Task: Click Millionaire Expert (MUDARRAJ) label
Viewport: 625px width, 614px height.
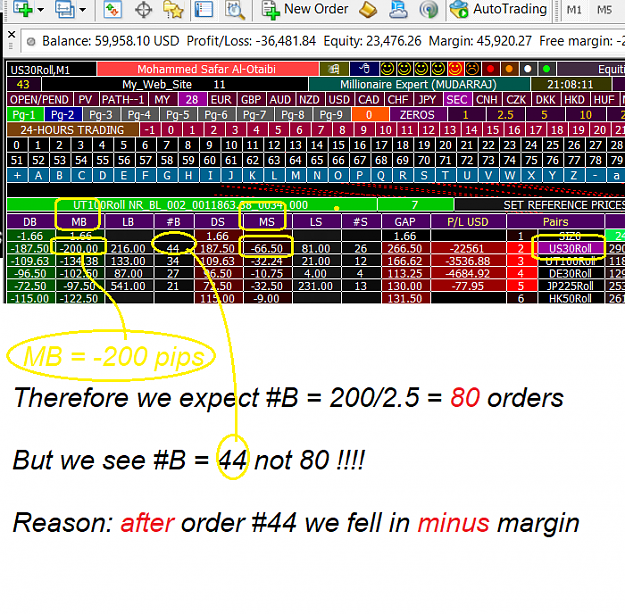Action: (419, 84)
